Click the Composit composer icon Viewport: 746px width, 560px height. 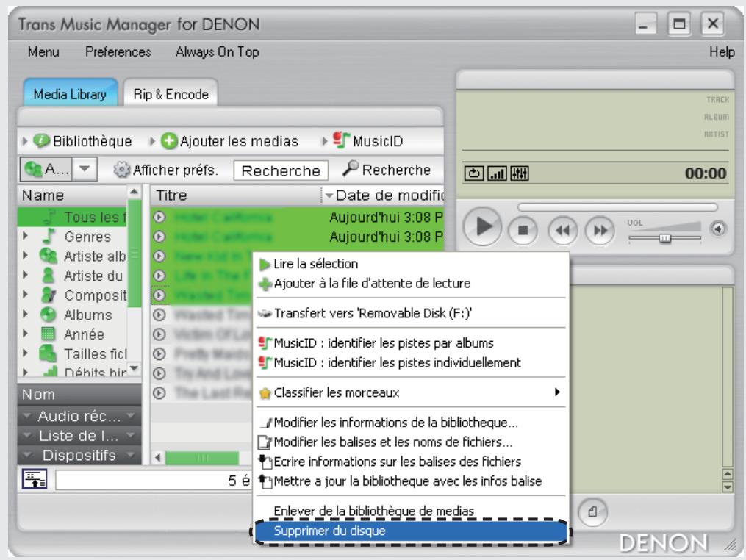[x=48, y=295]
